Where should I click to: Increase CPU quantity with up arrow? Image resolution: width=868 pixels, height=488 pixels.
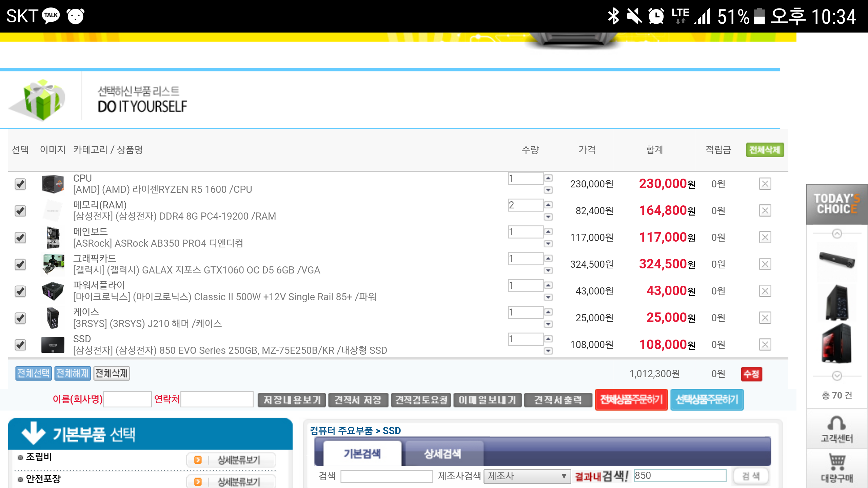click(x=548, y=178)
